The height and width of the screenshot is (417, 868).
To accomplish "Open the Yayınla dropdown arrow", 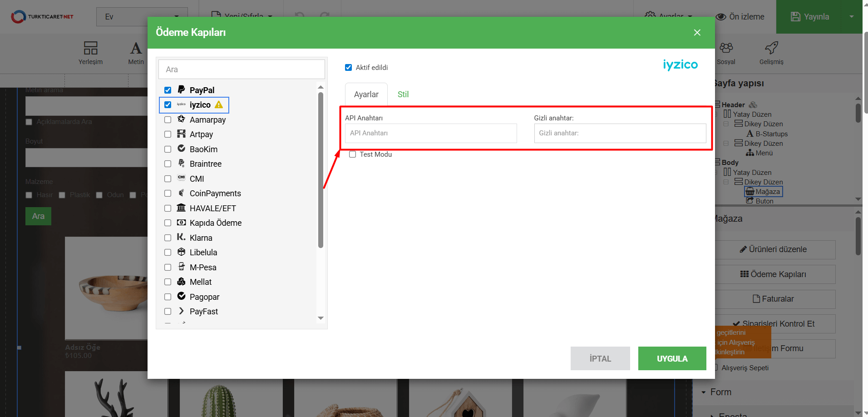I will click(852, 17).
